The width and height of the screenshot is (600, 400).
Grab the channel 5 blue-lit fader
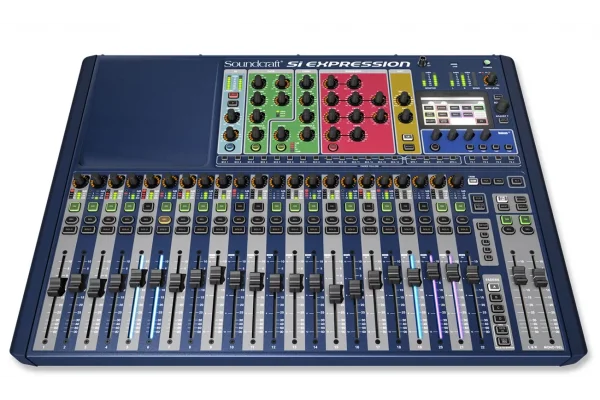click(138, 278)
